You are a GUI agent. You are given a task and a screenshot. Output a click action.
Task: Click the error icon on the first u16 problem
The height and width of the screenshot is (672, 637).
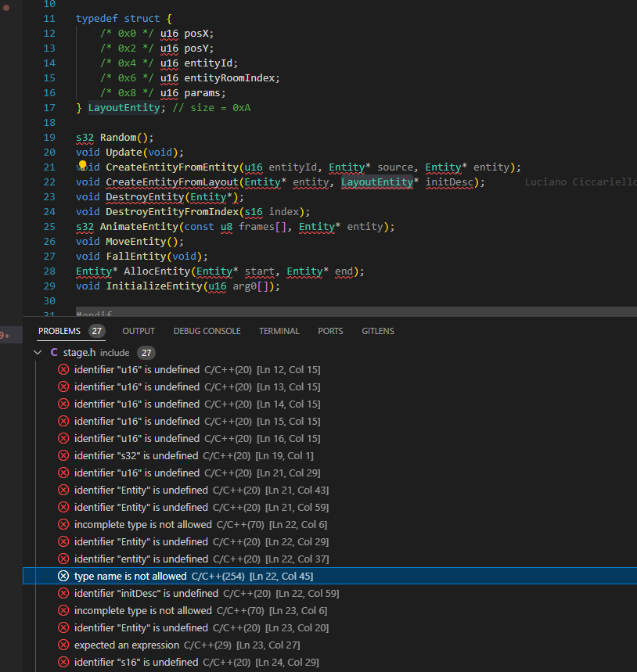click(63, 369)
